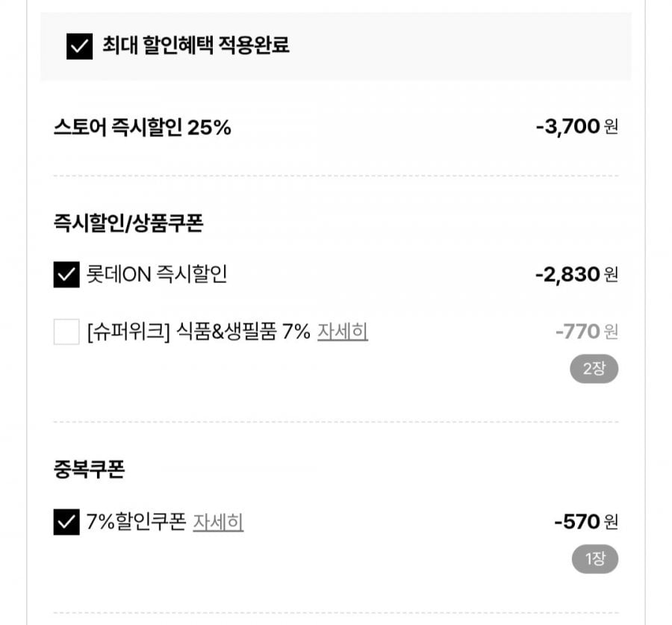
Task: Open 자세히 link next to 슈퍼위크 coupon
Action: (343, 332)
